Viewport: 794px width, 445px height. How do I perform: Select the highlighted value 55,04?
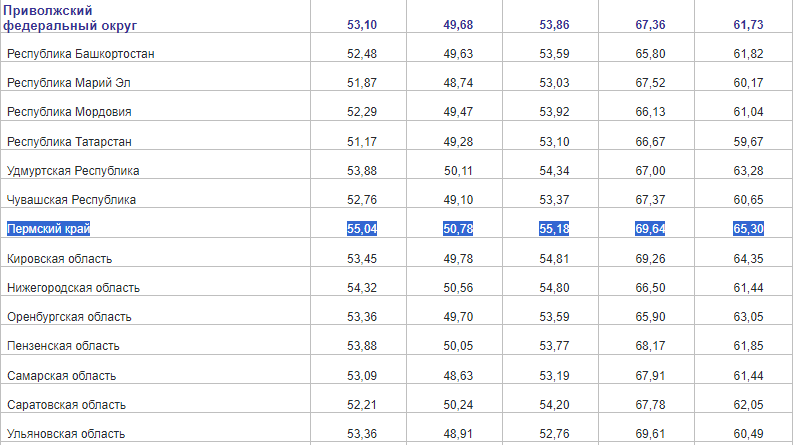coord(361,229)
